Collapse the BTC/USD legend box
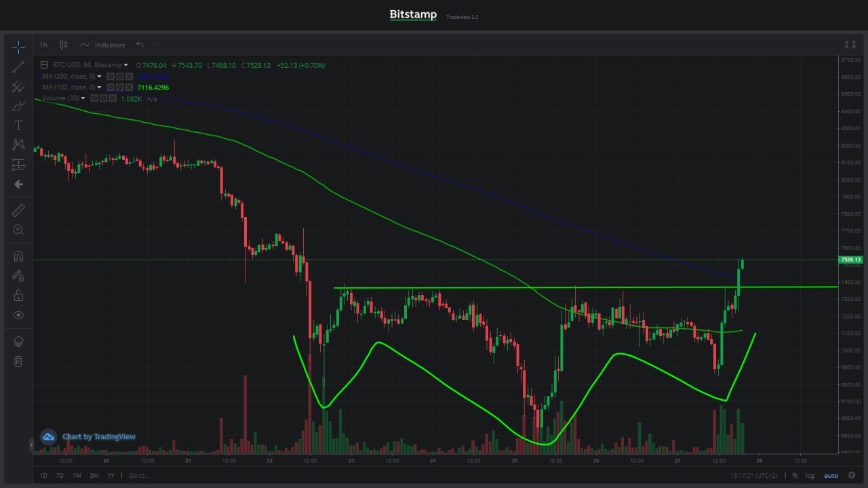The image size is (868, 488). pos(44,65)
